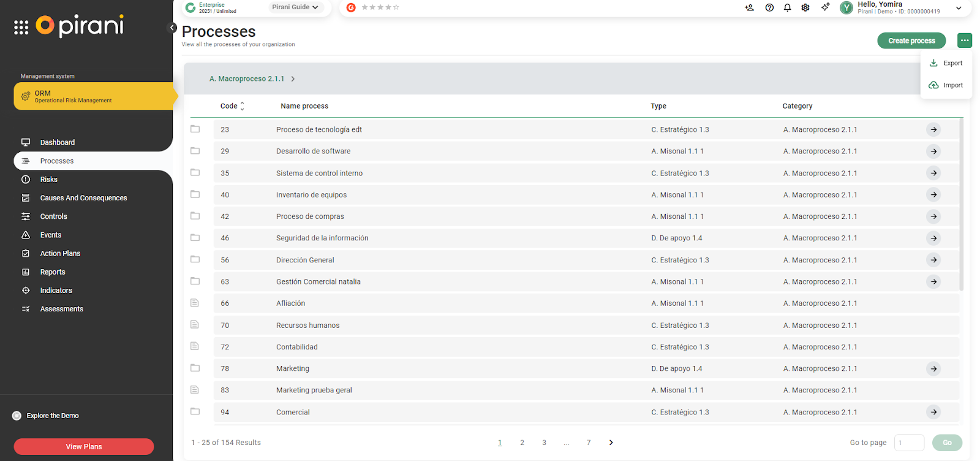Image resolution: width=980 pixels, height=461 pixels.
Task: Open Risks in the sidebar menu
Action: pyautogui.click(x=49, y=180)
